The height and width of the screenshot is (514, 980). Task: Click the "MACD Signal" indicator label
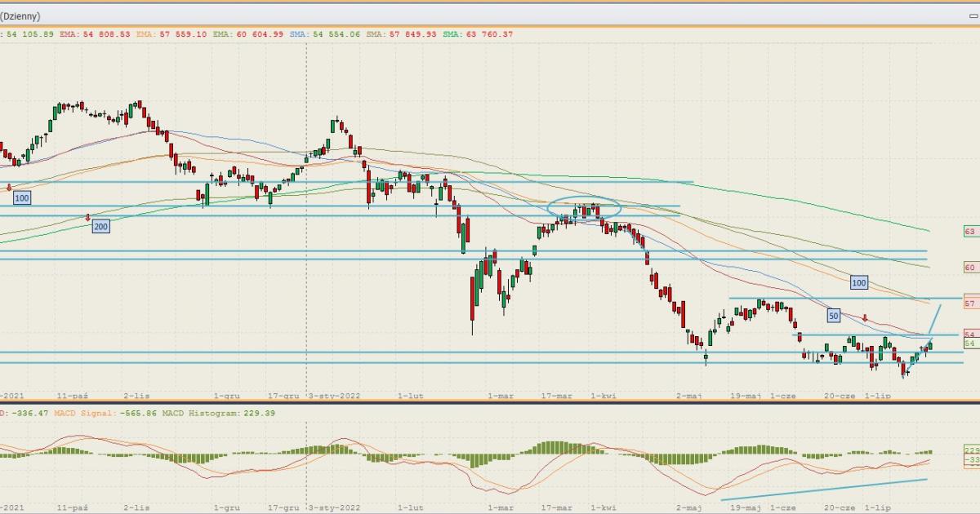80,413
